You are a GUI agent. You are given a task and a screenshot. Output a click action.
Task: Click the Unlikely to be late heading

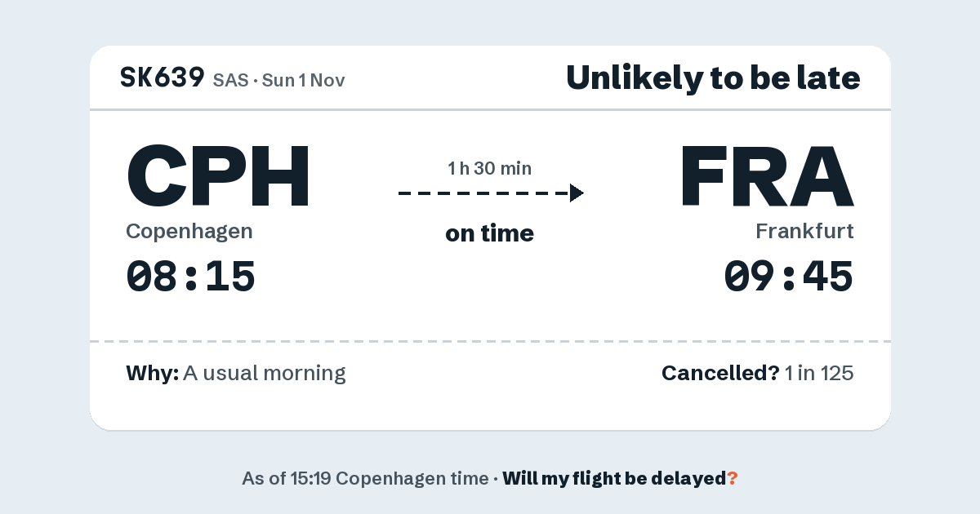pos(713,78)
